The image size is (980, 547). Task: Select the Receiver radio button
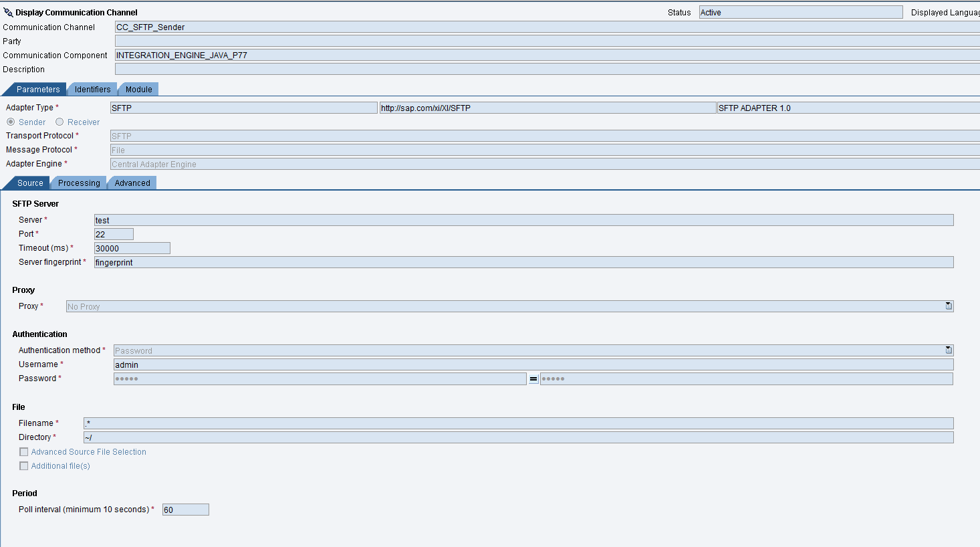(59, 122)
